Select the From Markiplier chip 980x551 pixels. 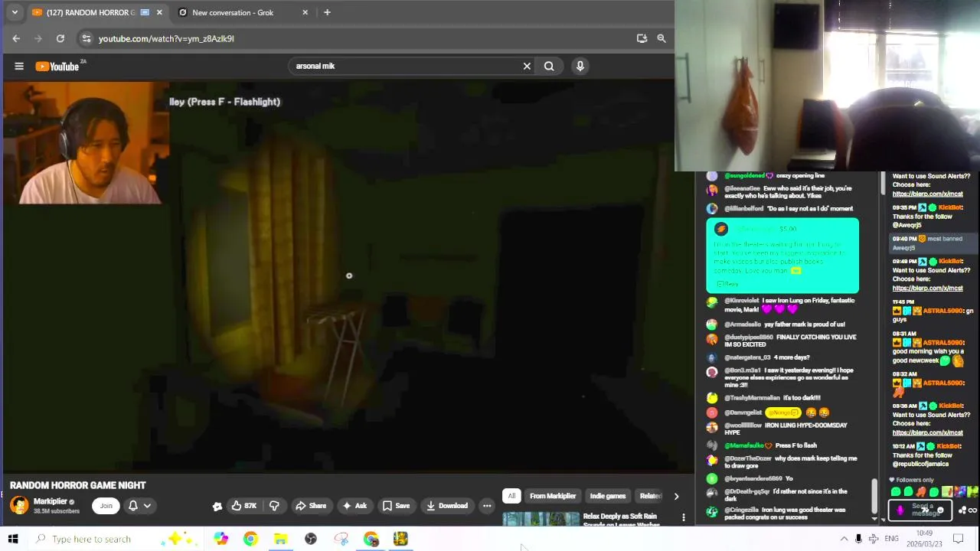[553, 496]
